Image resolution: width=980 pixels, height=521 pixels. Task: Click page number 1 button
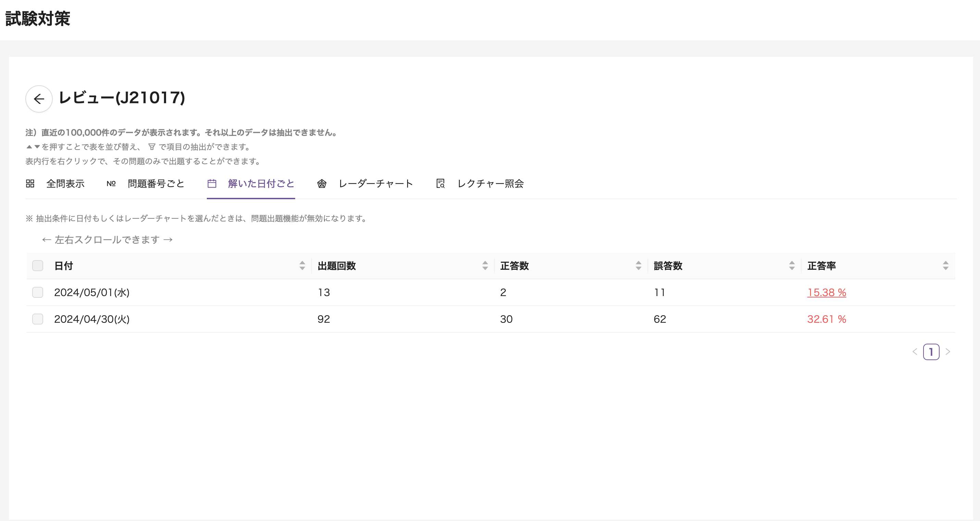pyautogui.click(x=931, y=352)
